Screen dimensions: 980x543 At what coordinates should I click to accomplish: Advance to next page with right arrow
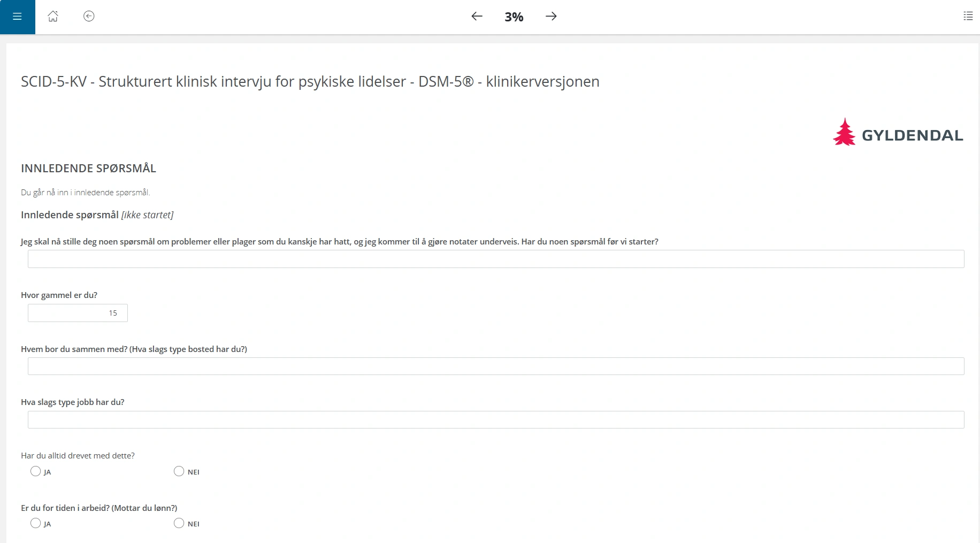coord(551,16)
